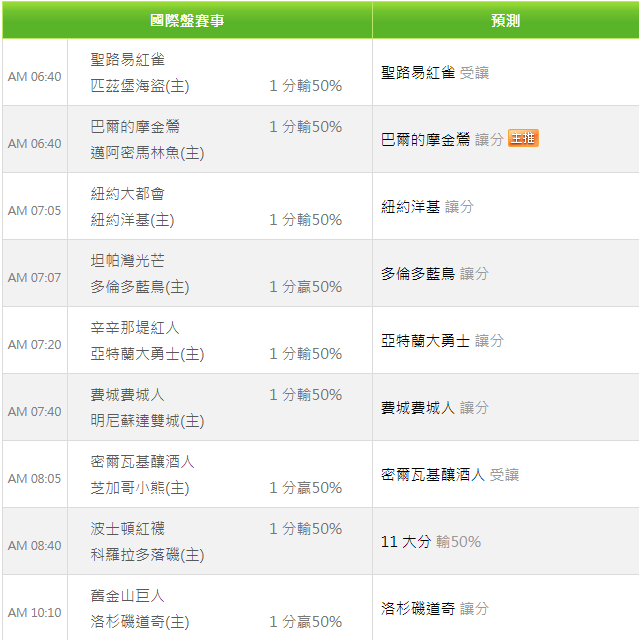Screen dimensions: 639x640
Task: Select team 費城費城人 in the matchup column
Action: (128, 395)
